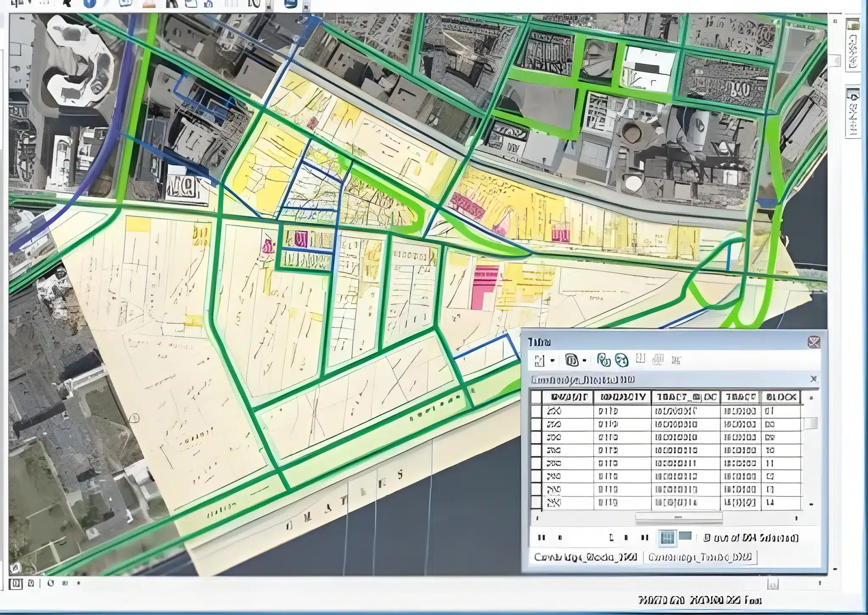
Task: Click the Zoom To Selected icon
Action: tap(658, 360)
